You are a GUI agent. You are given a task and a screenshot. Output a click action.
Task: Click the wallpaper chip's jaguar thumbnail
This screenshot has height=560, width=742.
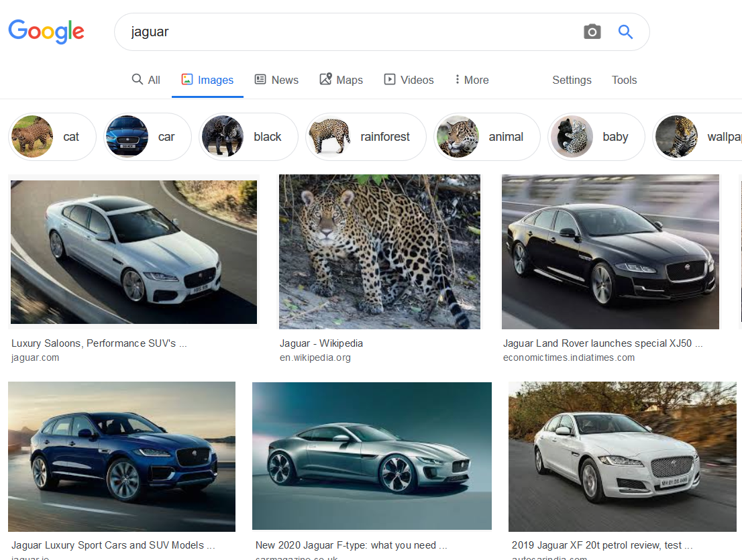(676, 137)
